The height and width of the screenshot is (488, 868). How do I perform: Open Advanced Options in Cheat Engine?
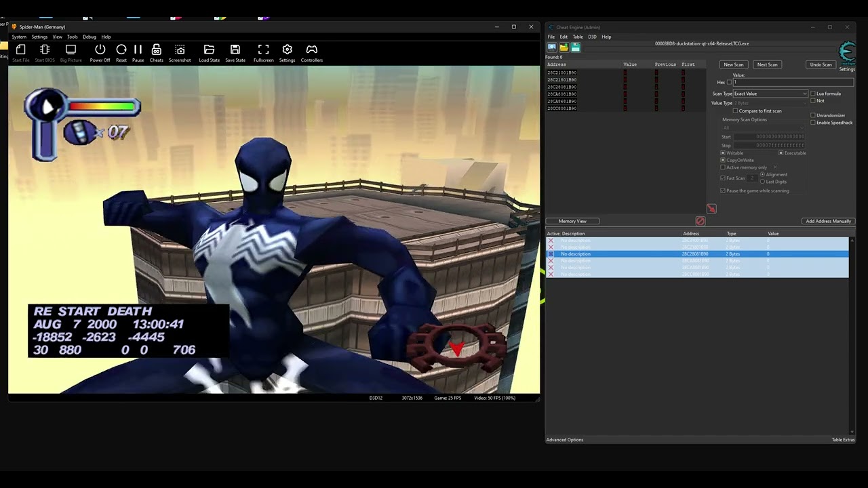pos(565,440)
